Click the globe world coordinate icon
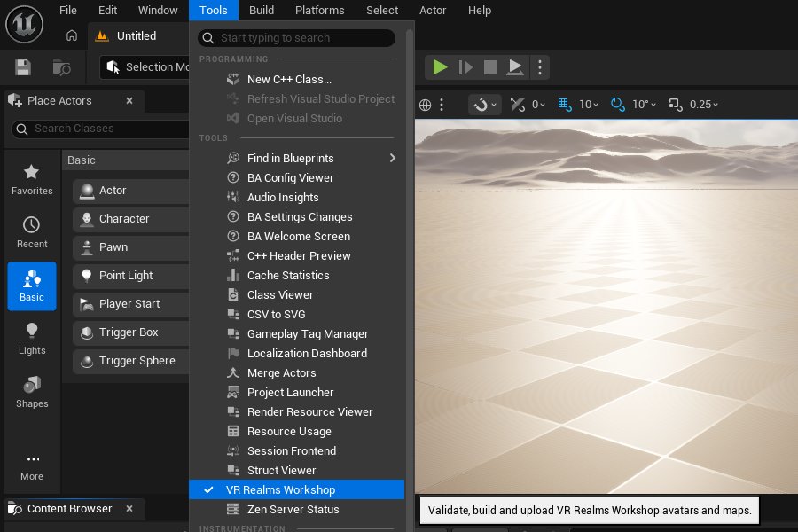 pyautogui.click(x=425, y=105)
